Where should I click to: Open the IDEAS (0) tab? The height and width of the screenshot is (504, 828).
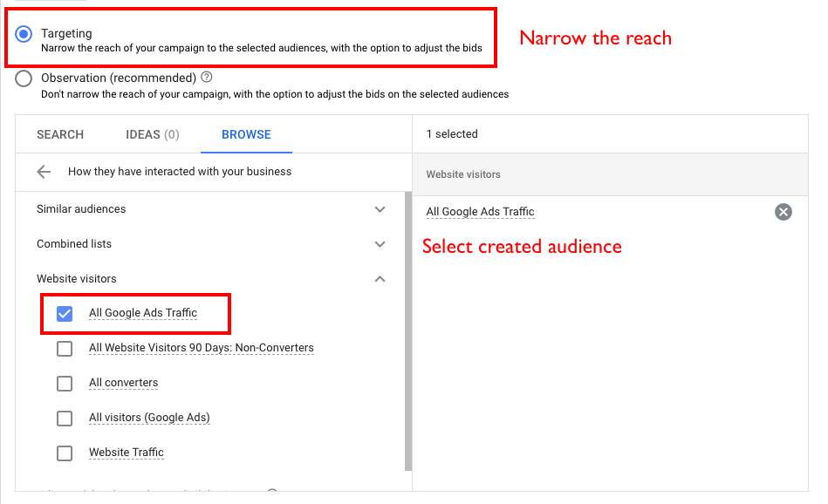153,134
